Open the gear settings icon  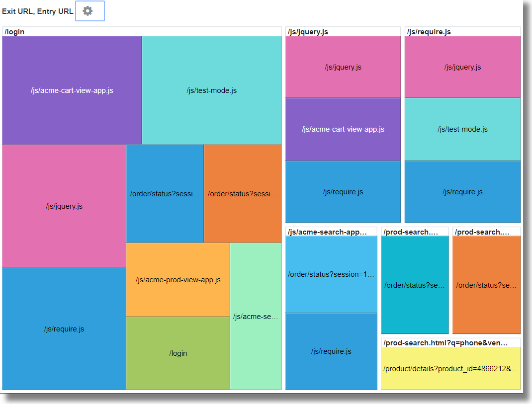88,11
